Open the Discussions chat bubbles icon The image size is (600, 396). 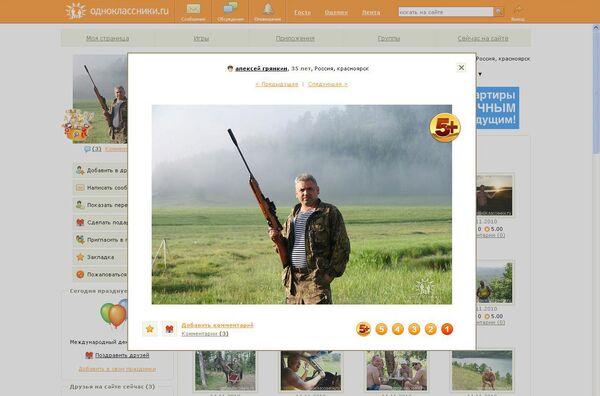click(x=230, y=8)
